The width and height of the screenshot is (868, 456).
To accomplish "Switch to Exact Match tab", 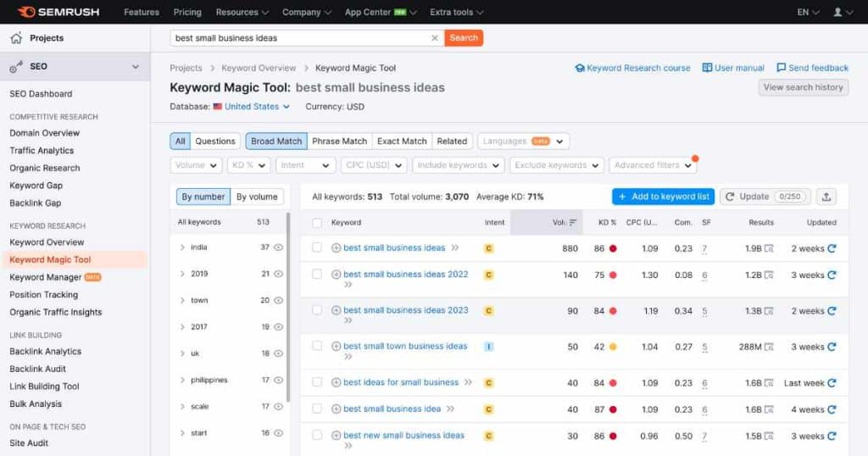I will [402, 141].
